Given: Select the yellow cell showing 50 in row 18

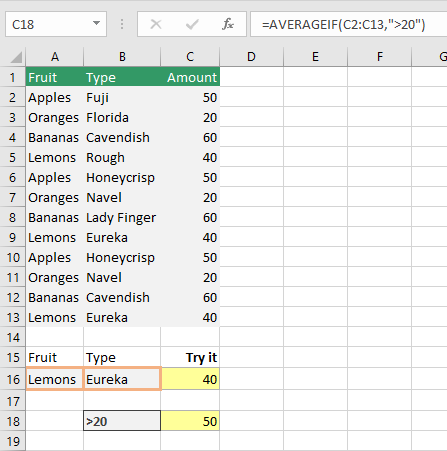Looking at the screenshot, I should 190,421.
